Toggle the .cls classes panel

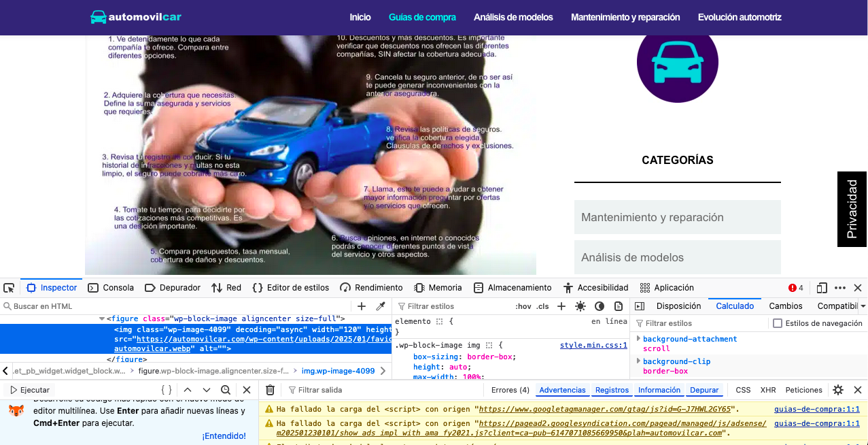click(542, 306)
